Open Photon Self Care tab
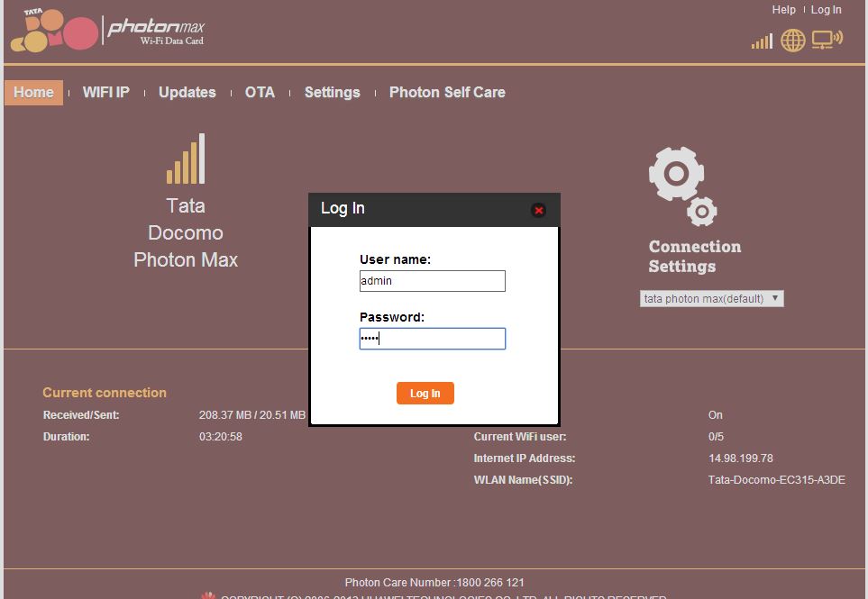868x599 pixels. click(447, 93)
